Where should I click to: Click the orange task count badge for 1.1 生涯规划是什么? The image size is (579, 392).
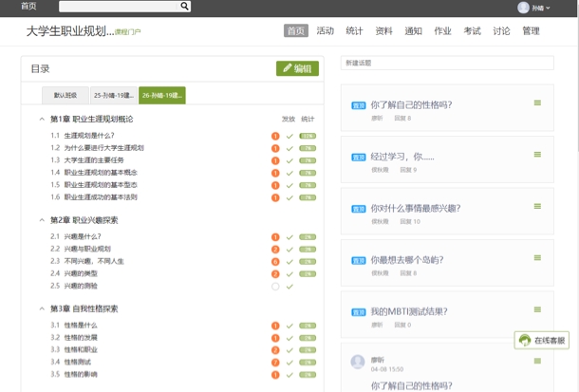275,136
